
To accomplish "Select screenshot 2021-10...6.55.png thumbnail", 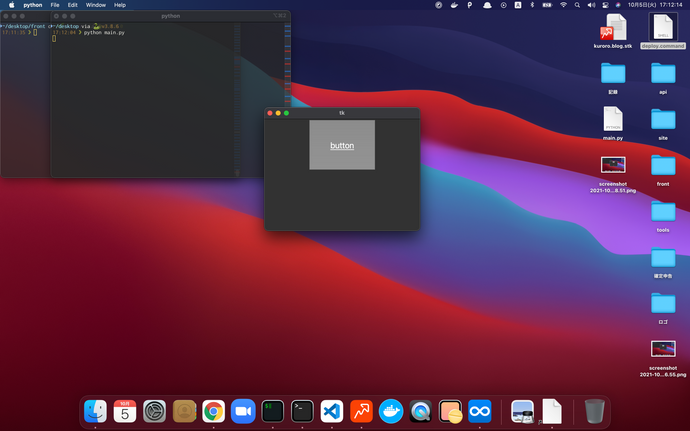I will pos(663,349).
